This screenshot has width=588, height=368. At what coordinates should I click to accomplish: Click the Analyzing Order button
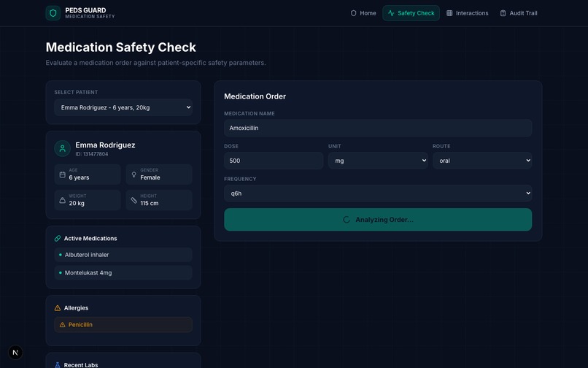coord(378,220)
